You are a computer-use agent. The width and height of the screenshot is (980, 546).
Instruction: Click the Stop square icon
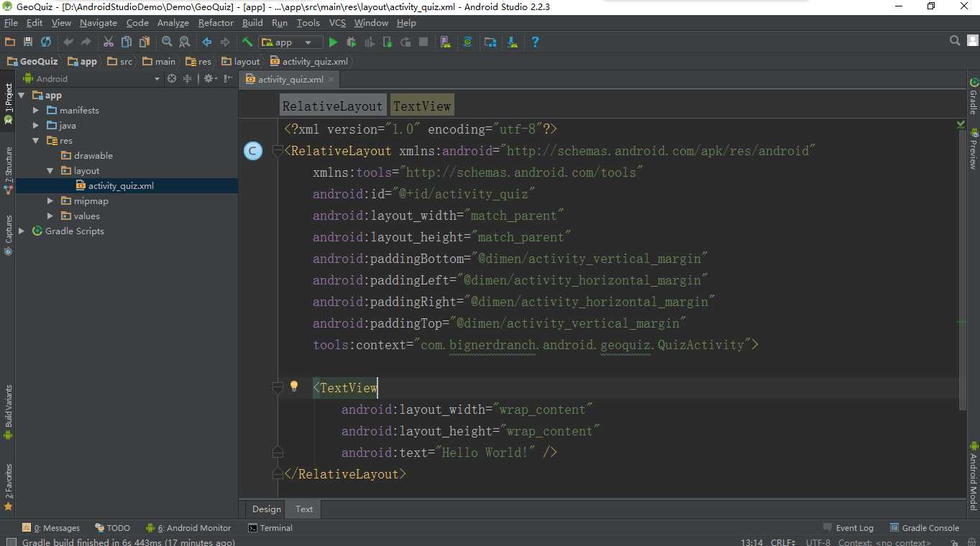tap(423, 42)
